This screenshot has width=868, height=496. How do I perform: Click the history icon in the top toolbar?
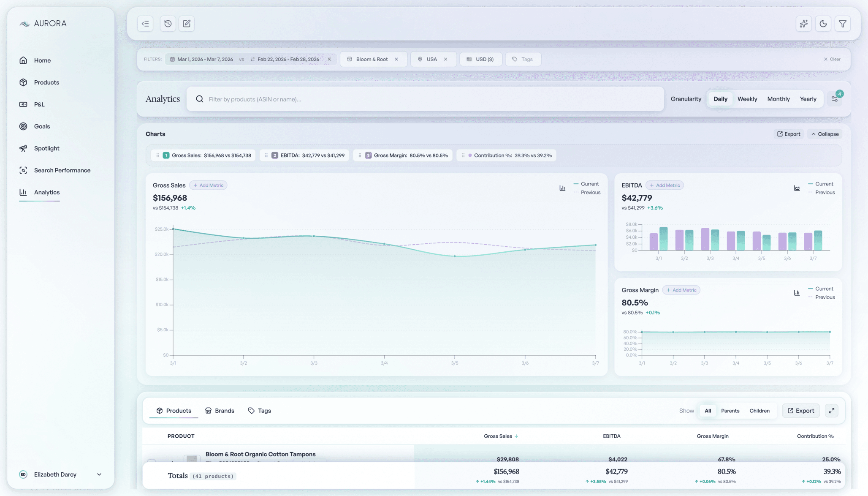(168, 24)
